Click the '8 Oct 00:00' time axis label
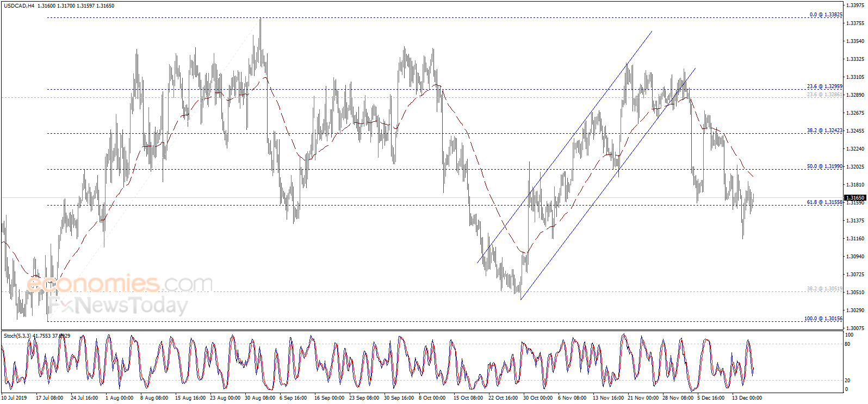The image size is (868, 404). [x=432, y=398]
